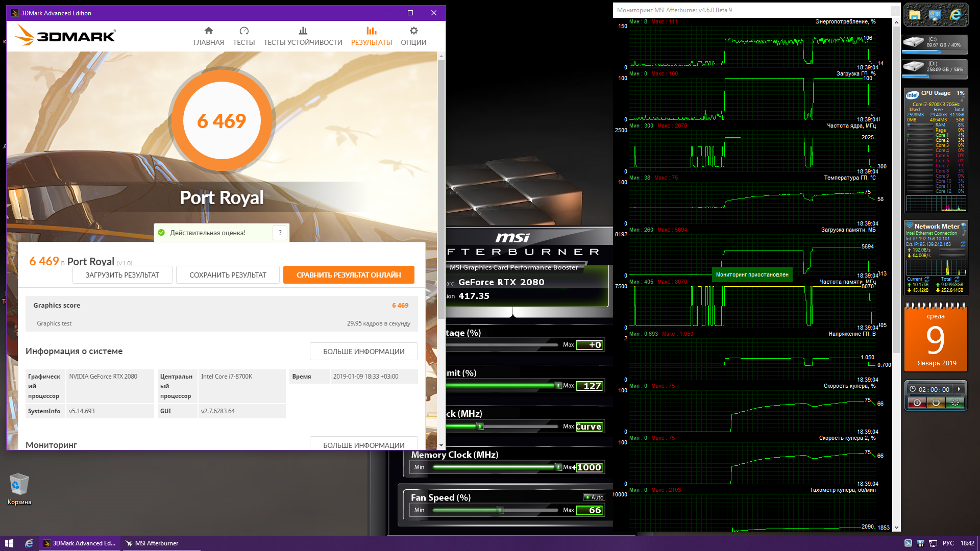The width and height of the screenshot is (980, 551).
Task: Open Internet Explorer in sidebar launcher gadget
Action: tap(955, 15)
